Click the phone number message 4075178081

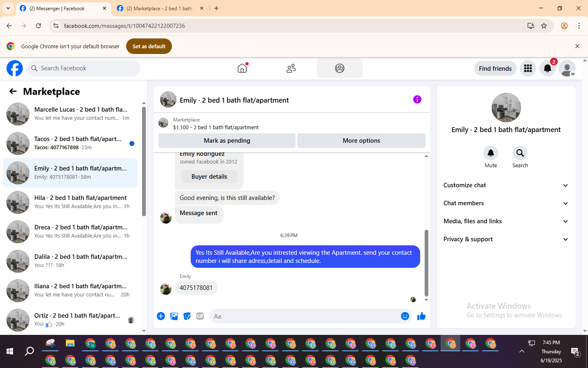[196, 288]
